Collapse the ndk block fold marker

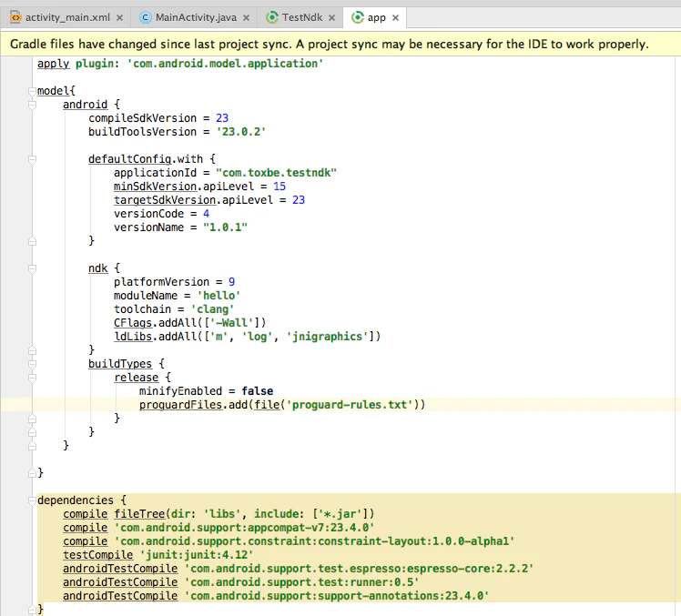[32, 268]
